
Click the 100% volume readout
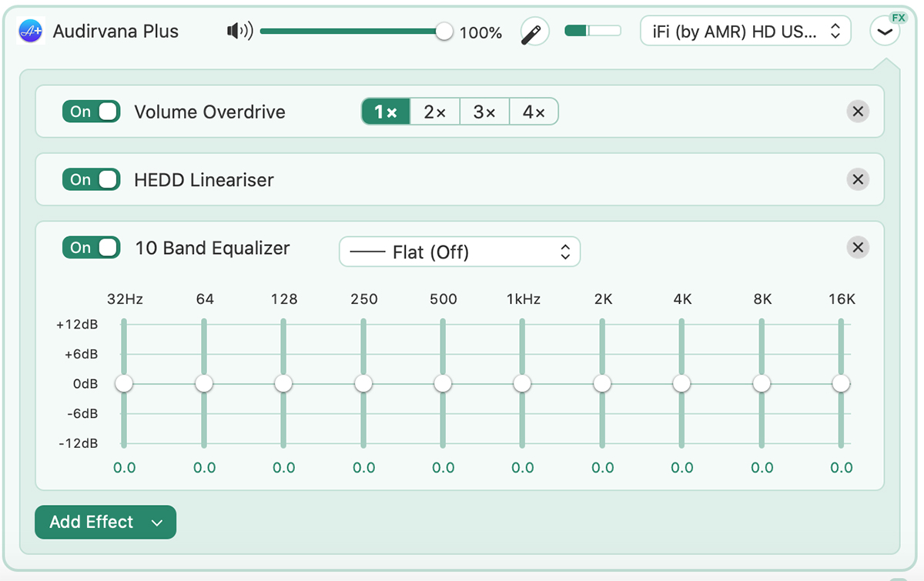[480, 33]
